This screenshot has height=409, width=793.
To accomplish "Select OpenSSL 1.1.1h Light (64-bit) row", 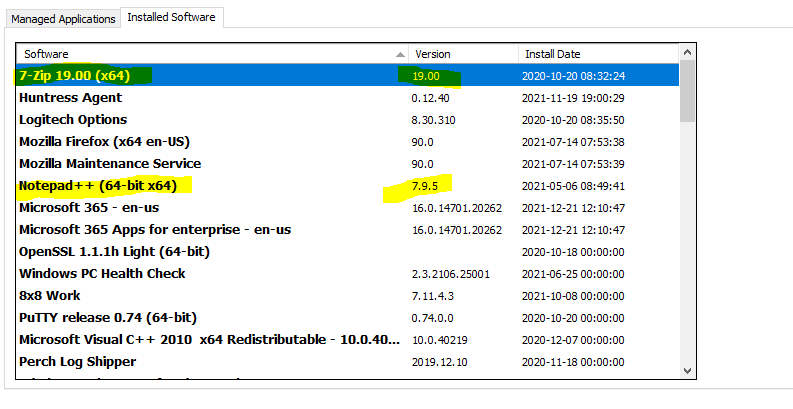I will 114,251.
